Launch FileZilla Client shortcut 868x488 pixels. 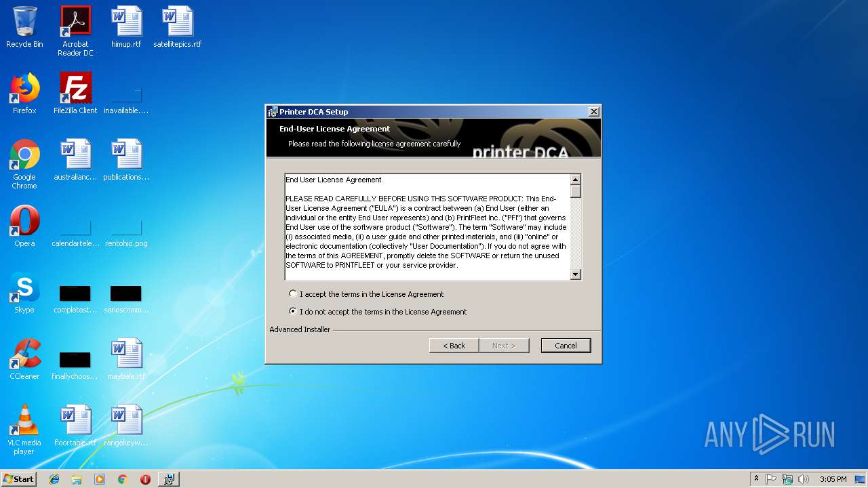[75, 94]
